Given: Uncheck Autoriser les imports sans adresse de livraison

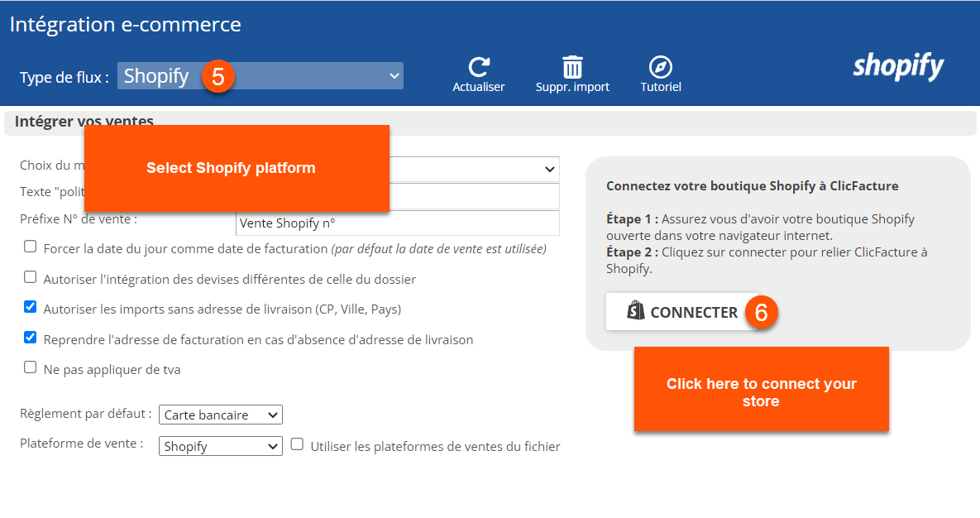Looking at the screenshot, I should click(30, 306).
